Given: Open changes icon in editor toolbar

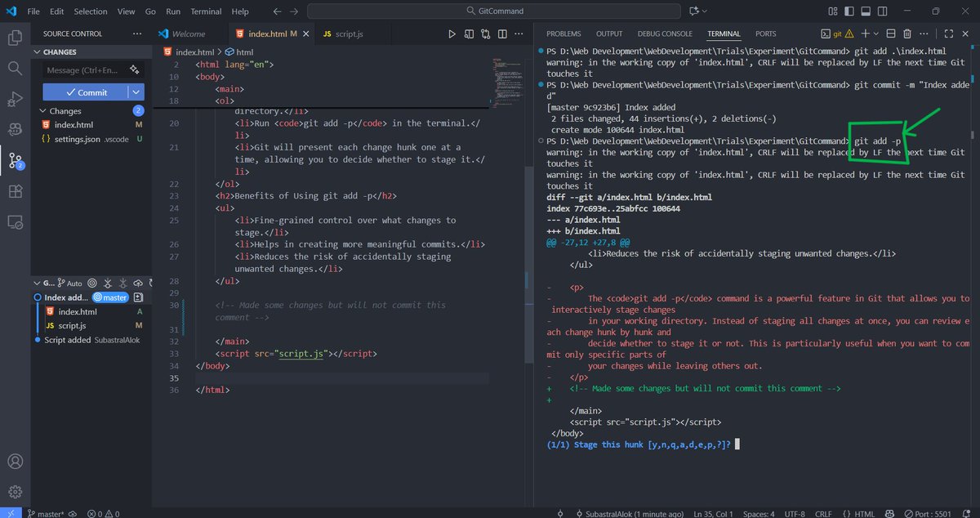Looking at the screenshot, I should click(x=470, y=34).
